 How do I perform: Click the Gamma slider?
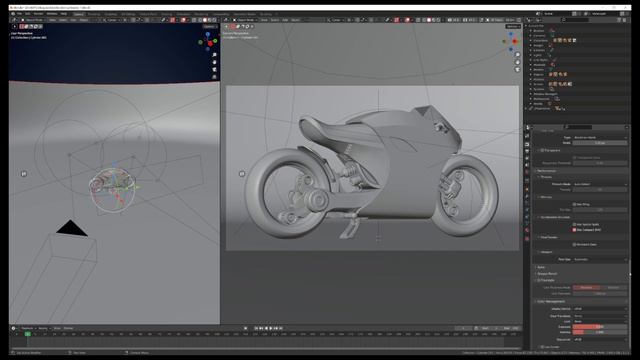pos(600,332)
